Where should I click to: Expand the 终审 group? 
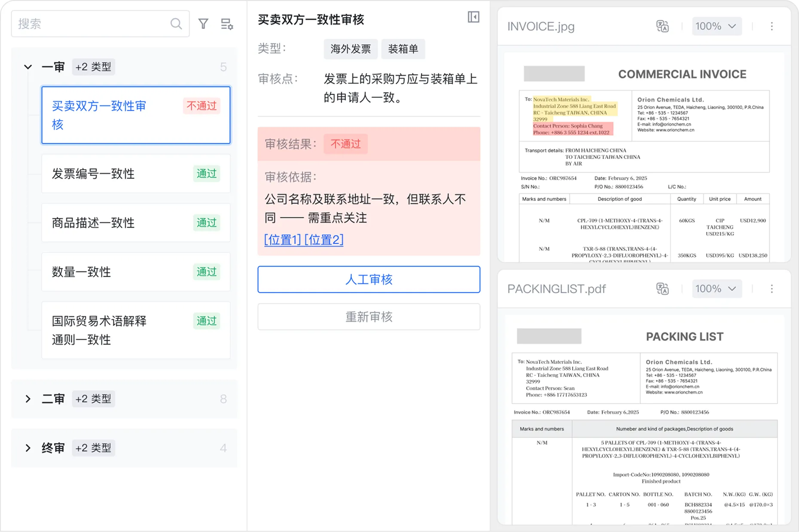pyautogui.click(x=28, y=448)
